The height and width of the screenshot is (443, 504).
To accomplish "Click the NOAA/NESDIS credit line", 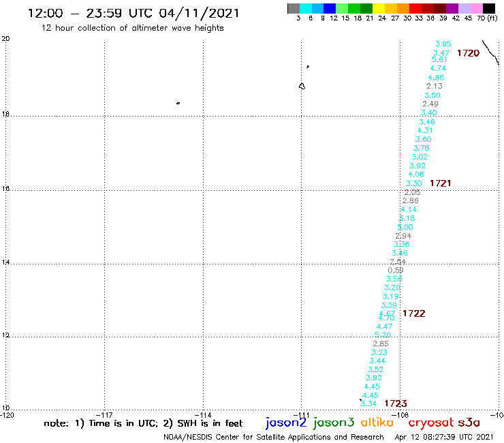I will (274, 438).
